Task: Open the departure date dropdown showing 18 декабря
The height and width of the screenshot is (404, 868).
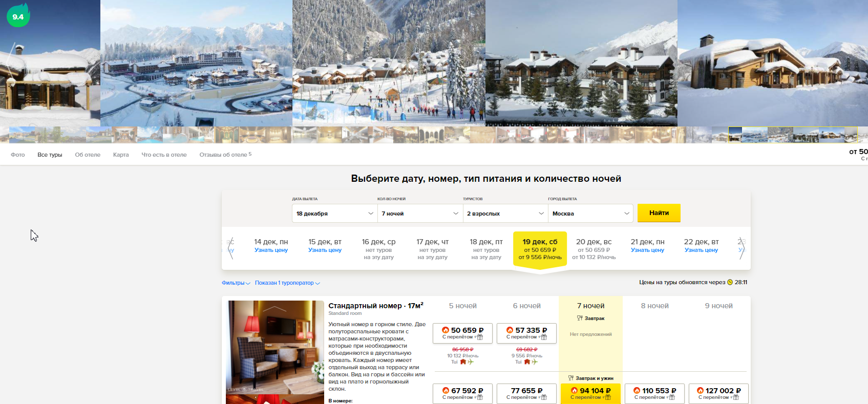Action: pos(334,214)
